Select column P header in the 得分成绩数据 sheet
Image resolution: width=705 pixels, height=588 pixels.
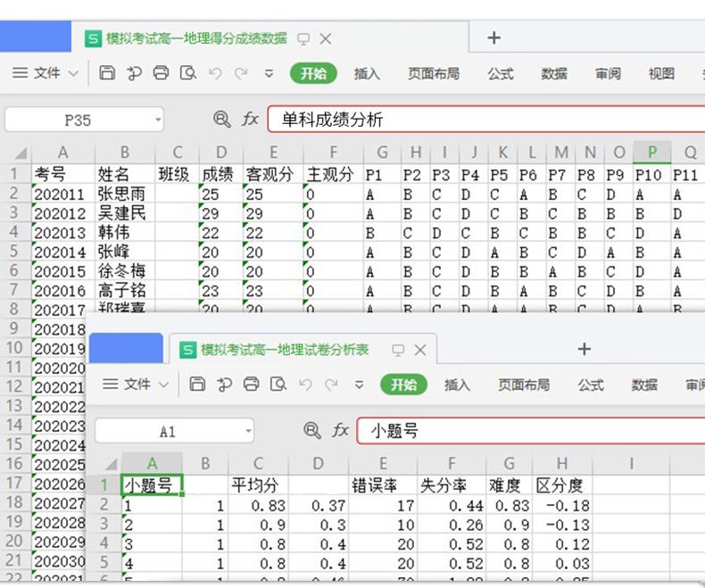click(x=652, y=152)
